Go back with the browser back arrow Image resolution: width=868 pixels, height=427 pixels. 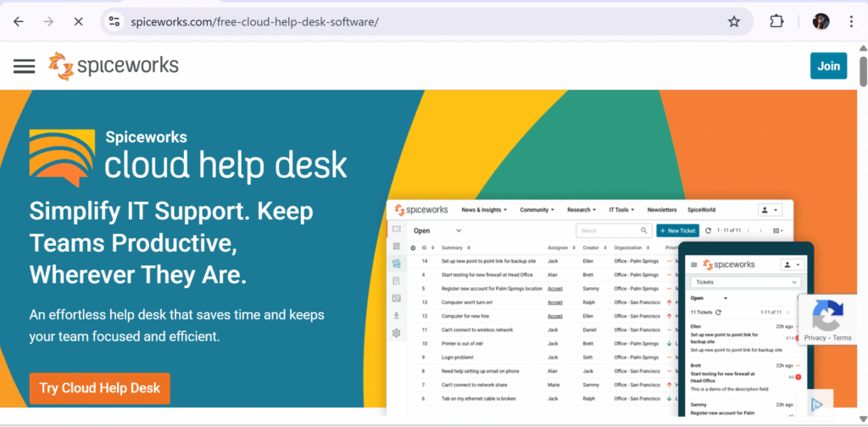[x=19, y=21]
